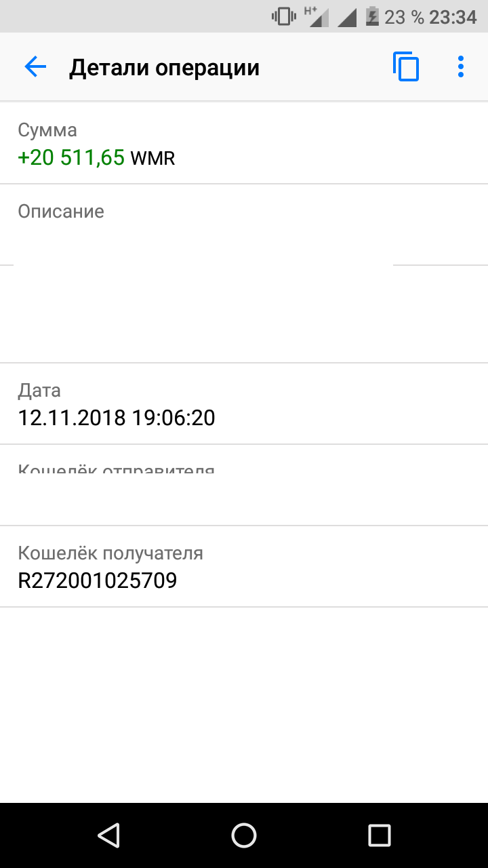Screen dimensions: 488x868
Task: Select the Кошелёк отправителя row
Action: click(x=244, y=485)
